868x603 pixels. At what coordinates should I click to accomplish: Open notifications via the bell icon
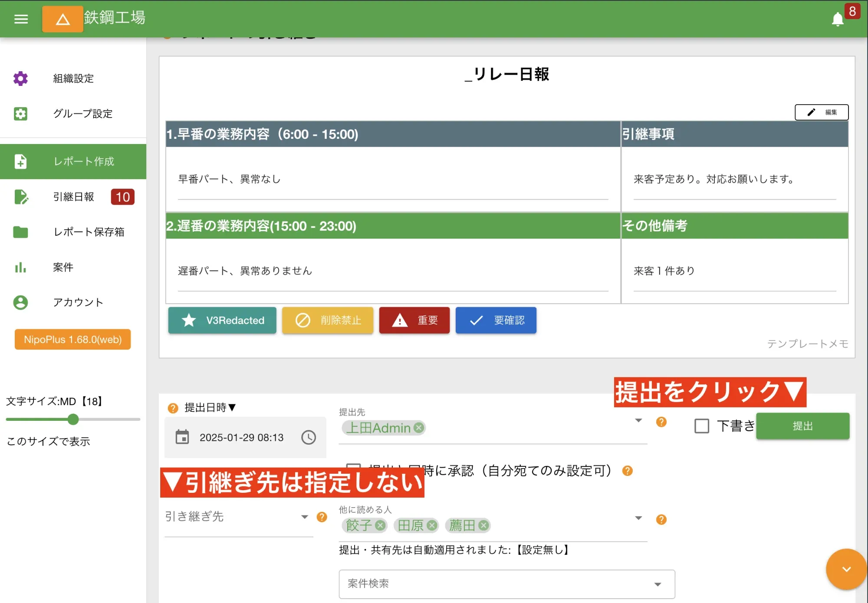[x=838, y=19]
